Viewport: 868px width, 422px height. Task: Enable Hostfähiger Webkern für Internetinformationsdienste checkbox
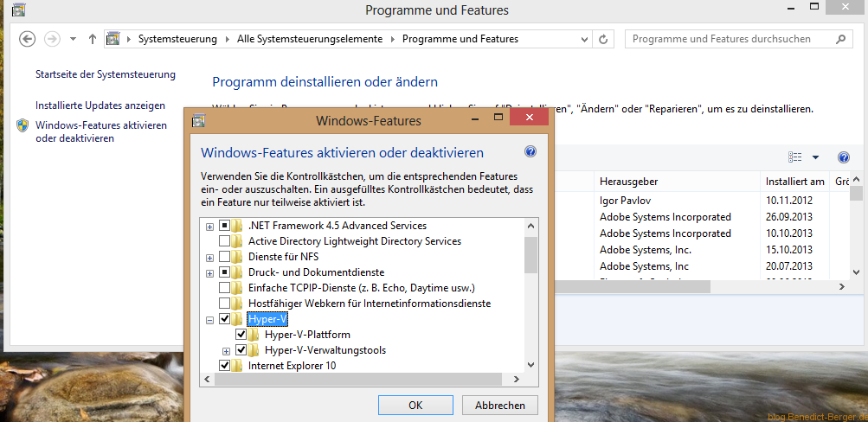(x=224, y=303)
